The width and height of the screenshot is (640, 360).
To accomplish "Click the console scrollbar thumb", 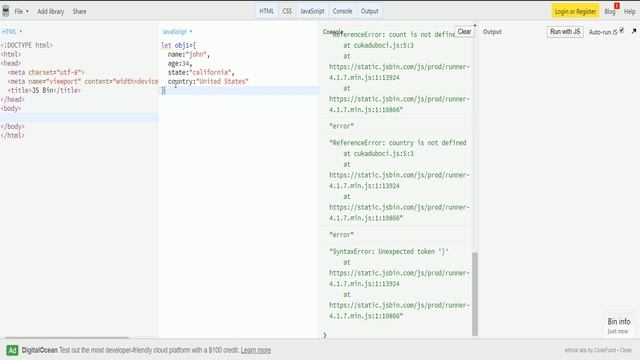I will coord(475,294).
